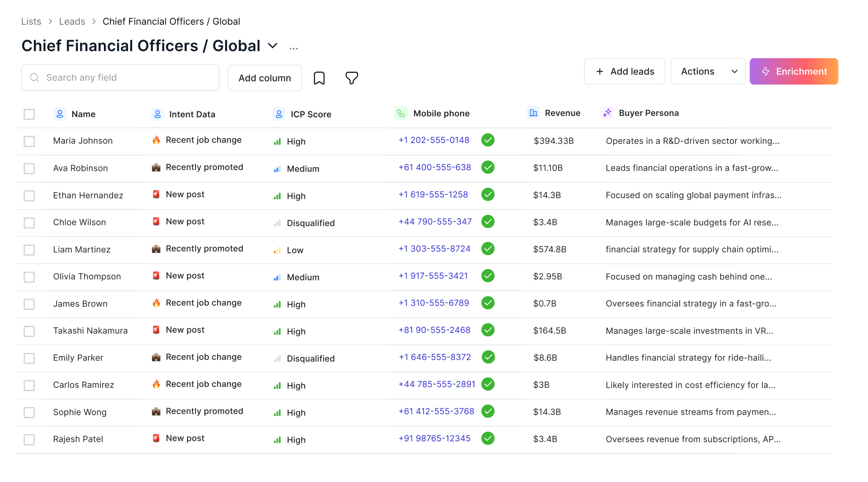The width and height of the screenshot is (868, 482).
Task: Click the $574.8B revenue cell
Action: (550, 249)
